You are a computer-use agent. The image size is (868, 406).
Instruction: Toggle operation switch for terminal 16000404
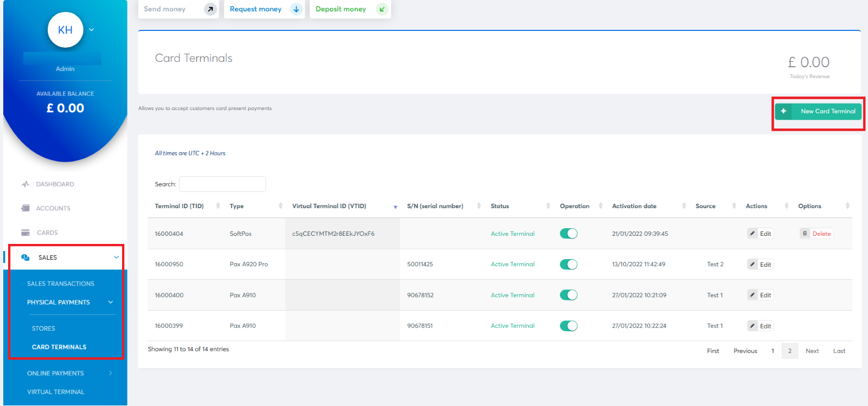click(569, 234)
